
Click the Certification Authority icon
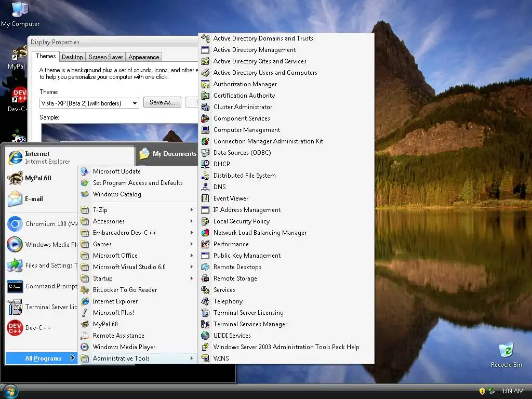click(x=205, y=96)
